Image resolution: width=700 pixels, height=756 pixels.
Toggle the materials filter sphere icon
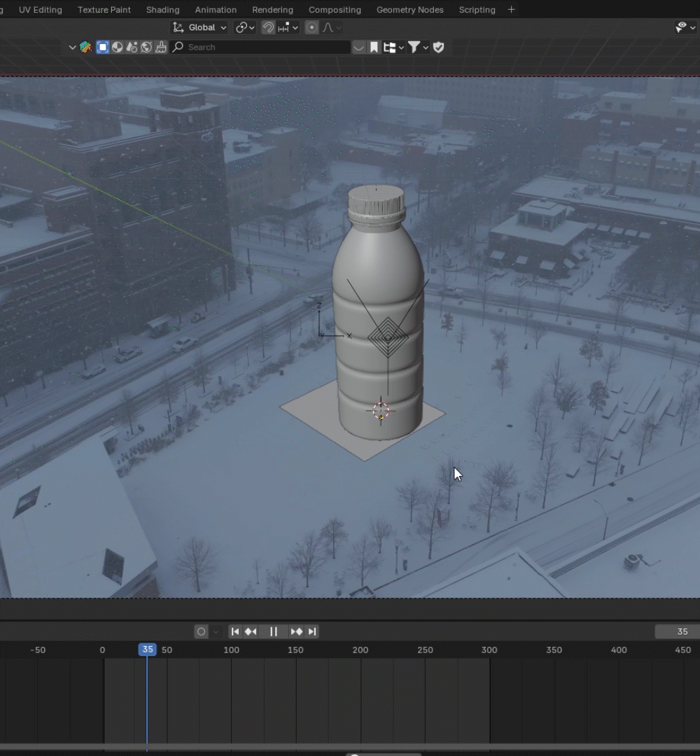tap(117, 48)
